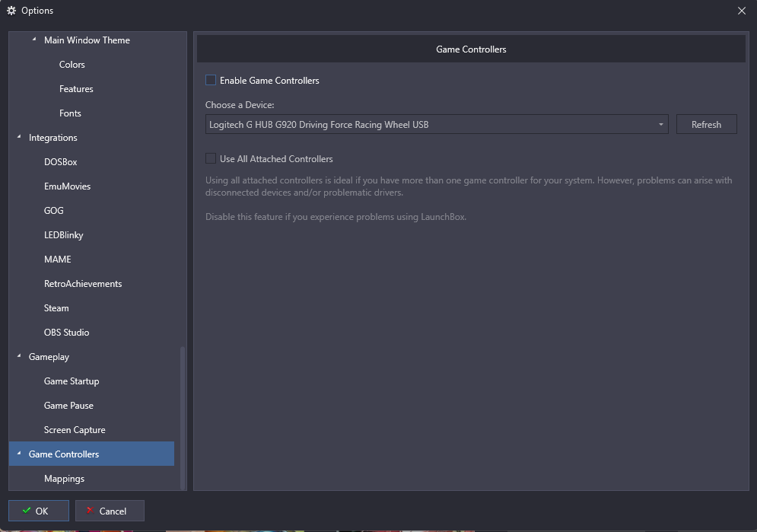Collapse the Gameplay tree section
The image size is (757, 532).
click(x=19, y=356)
